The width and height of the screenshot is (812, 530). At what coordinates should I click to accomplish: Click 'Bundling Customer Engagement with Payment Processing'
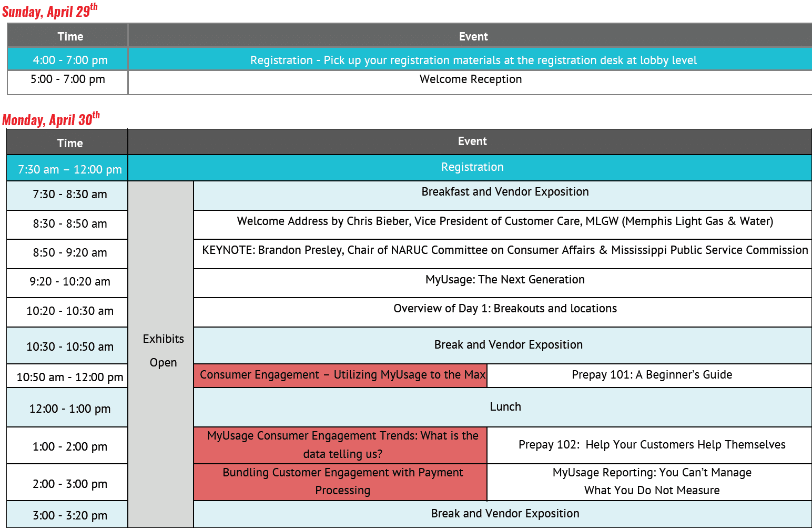[x=340, y=482]
